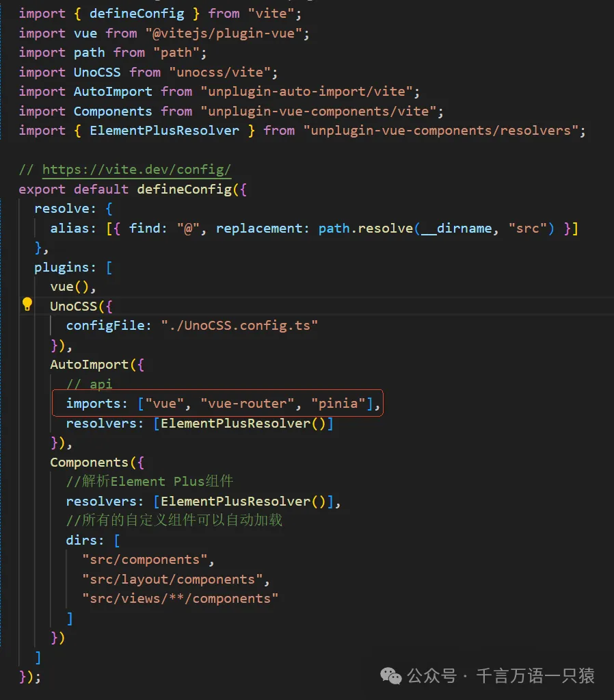Click the AutoImport function call in plugins
Screen dimensions: 614x700
tap(89, 365)
